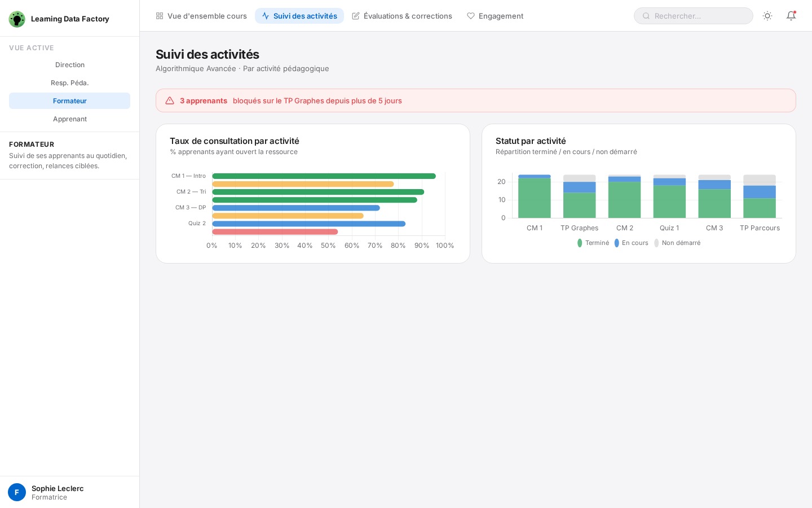Image resolution: width=812 pixels, height=508 pixels.
Task: Click the search magnifier icon
Action: click(x=646, y=16)
